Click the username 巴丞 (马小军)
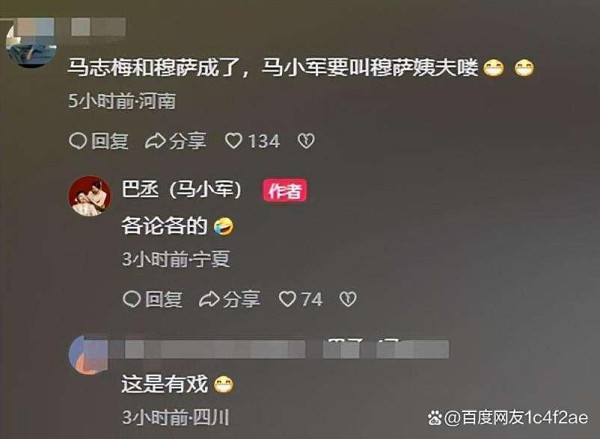Screen dimensions: 600x439 [x=181, y=190]
